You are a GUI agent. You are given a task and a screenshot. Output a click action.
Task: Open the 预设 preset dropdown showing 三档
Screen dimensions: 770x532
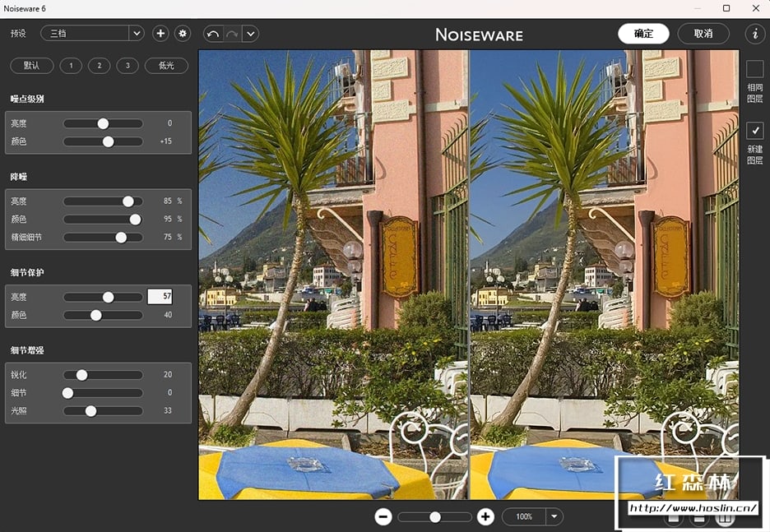click(92, 34)
